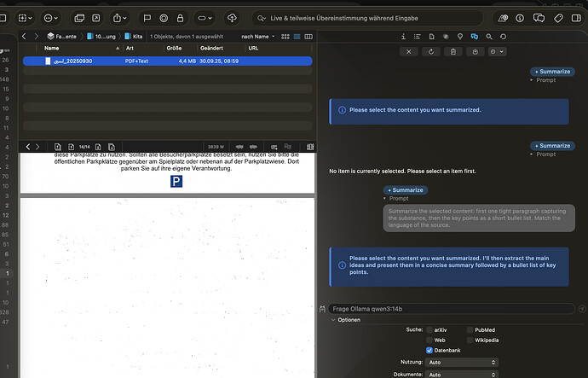Screen dimensions: 588x378
Task: Click the open externally arrow icon
Action: [x=96, y=18]
